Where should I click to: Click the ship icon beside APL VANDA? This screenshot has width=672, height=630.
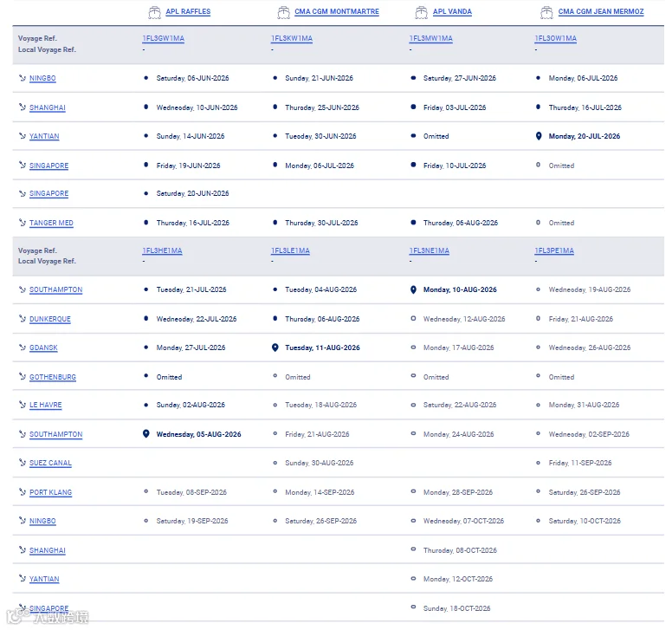[421, 12]
